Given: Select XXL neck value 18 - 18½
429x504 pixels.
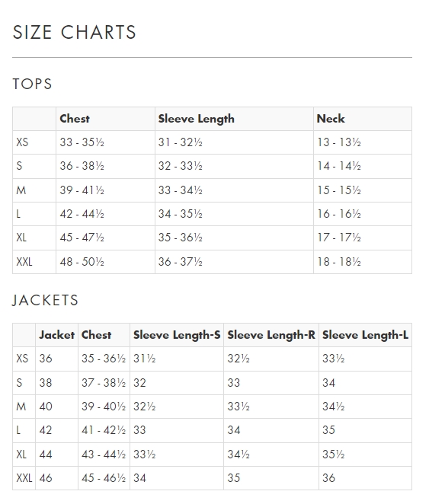Looking at the screenshot, I should click(339, 262).
